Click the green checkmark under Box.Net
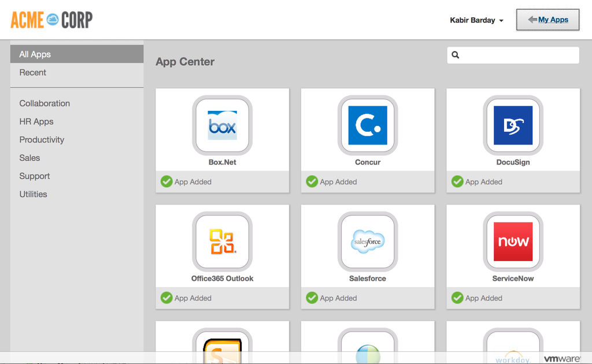Viewport: 592px width, 364px height. point(166,181)
